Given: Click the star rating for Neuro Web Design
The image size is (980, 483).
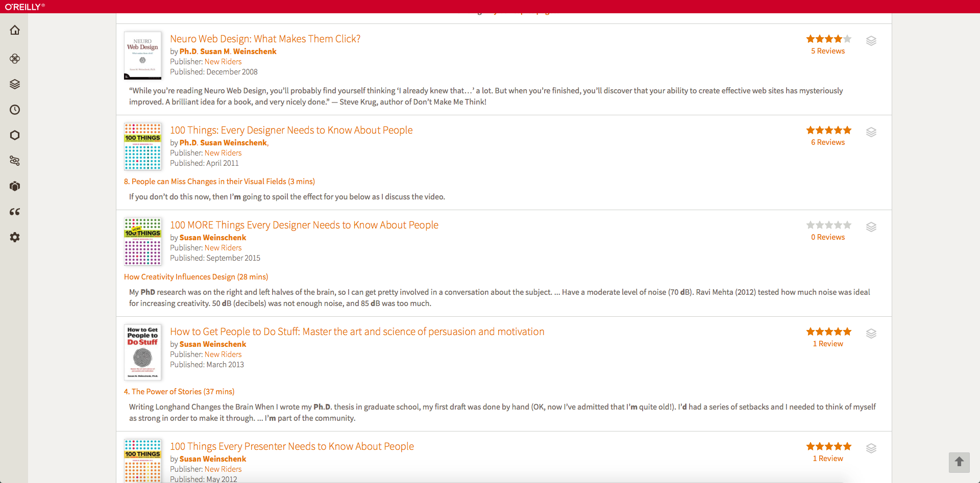Looking at the screenshot, I should coord(828,39).
